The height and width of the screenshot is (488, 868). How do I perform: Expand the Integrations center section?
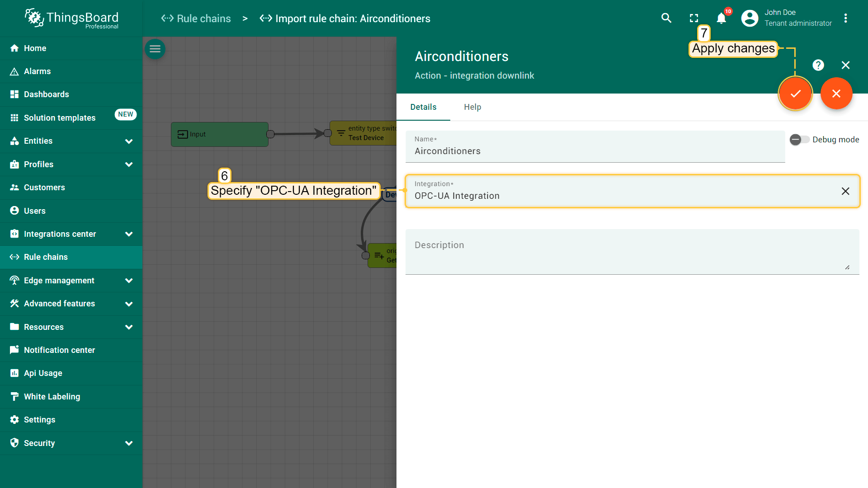pos(129,234)
